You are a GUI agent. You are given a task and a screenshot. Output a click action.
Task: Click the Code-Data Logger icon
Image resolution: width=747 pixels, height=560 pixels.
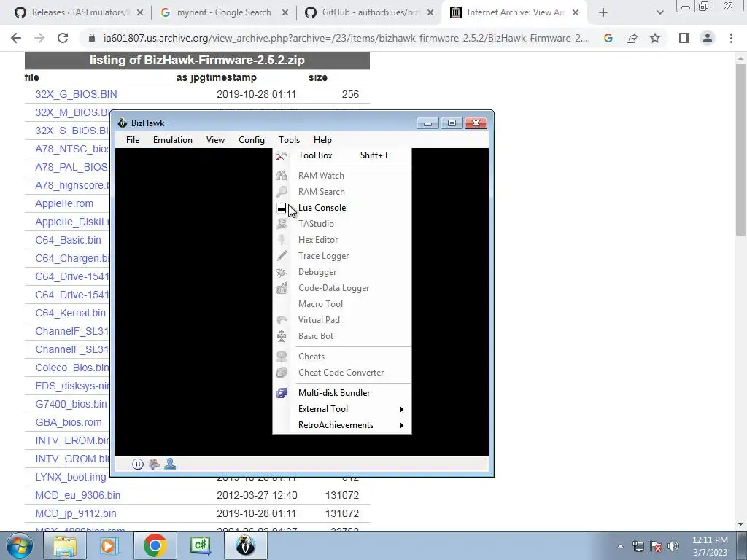(x=281, y=288)
